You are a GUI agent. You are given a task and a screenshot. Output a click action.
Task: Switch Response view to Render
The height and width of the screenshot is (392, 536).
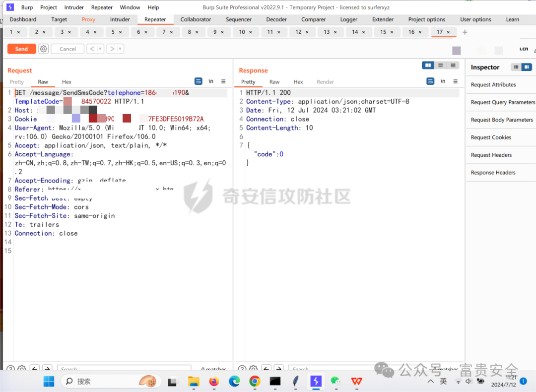[325, 82]
